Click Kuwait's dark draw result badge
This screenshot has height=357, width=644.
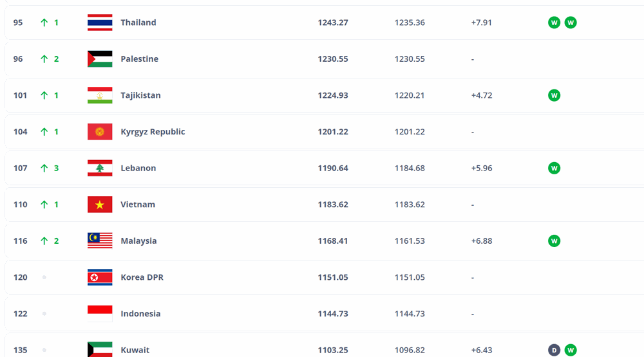554,351
